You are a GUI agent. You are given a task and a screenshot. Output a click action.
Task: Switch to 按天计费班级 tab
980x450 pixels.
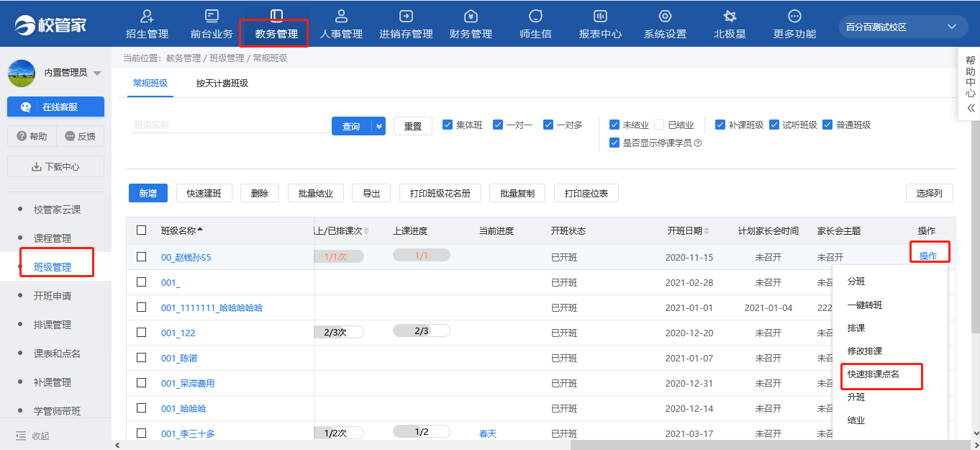(x=222, y=83)
